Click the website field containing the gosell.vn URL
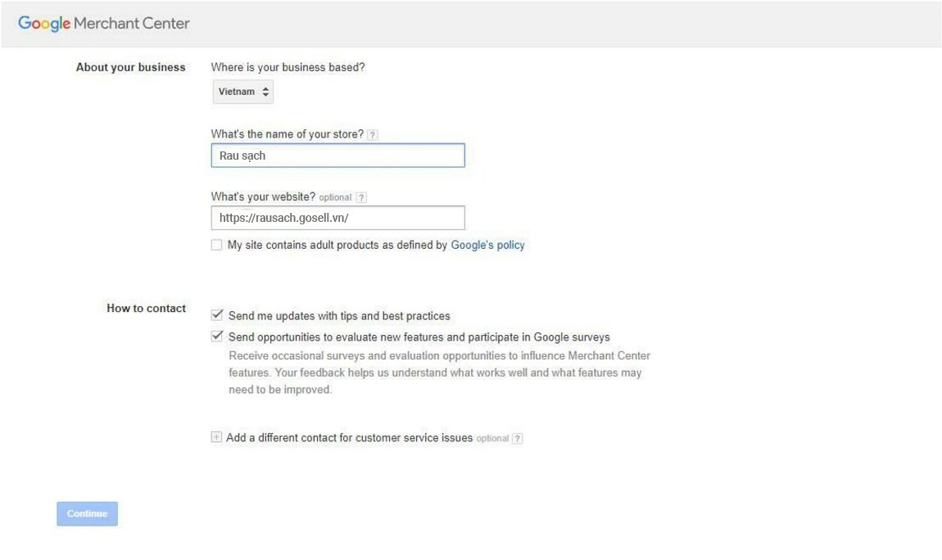Image resolution: width=942 pixels, height=560 pixels. coord(337,217)
